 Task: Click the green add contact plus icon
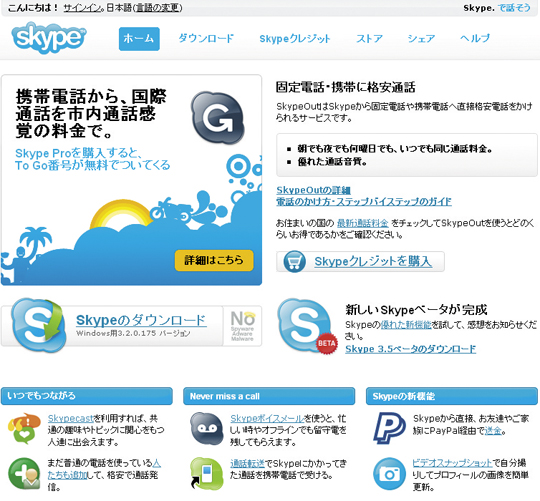coord(24,473)
